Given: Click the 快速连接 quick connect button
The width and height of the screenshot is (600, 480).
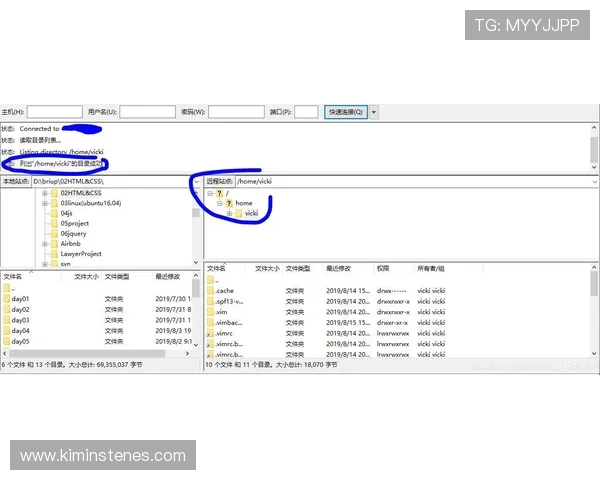Looking at the screenshot, I should [345, 112].
